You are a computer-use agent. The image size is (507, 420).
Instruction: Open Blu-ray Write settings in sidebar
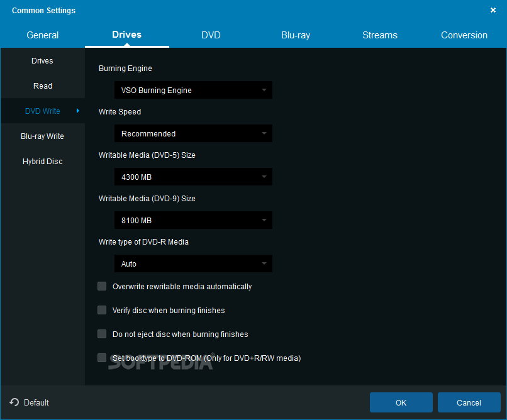click(x=42, y=136)
